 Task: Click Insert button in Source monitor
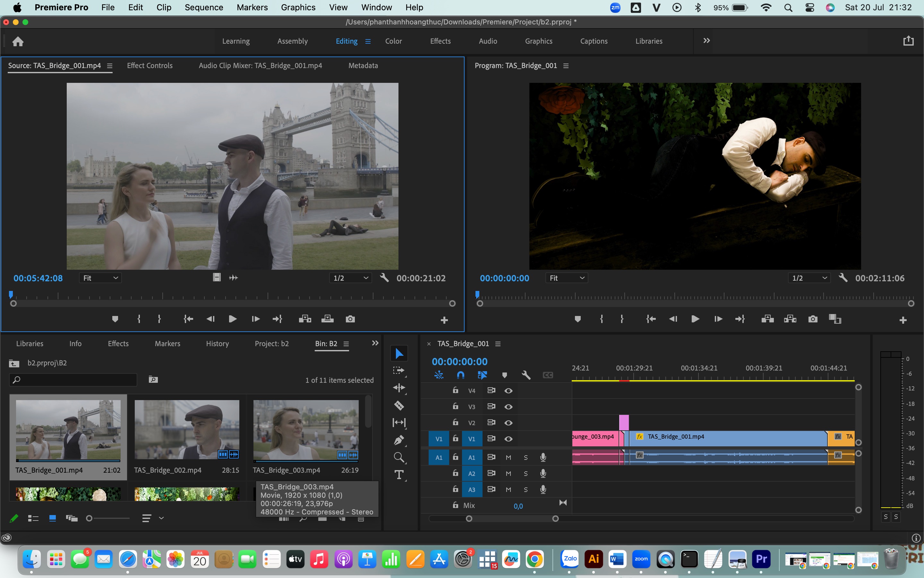click(x=305, y=319)
